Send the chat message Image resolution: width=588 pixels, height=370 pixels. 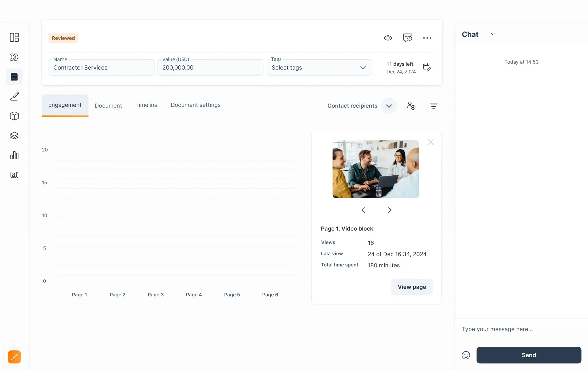pyautogui.click(x=529, y=355)
